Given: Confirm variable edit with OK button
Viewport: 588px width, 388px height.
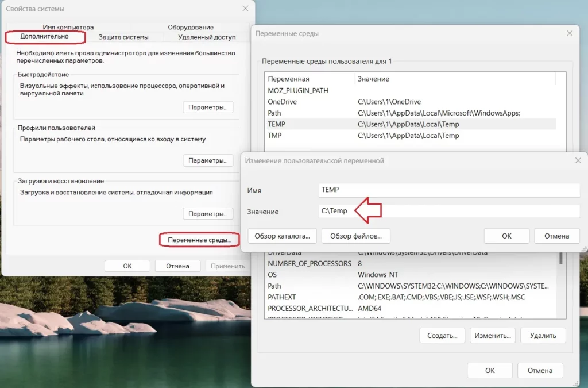Looking at the screenshot, I should pyautogui.click(x=506, y=236).
